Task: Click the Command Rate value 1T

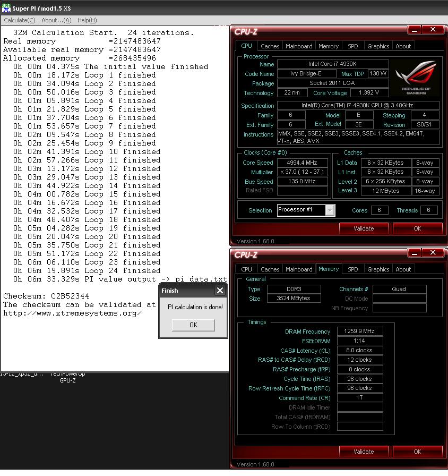Action: (x=360, y=398)
